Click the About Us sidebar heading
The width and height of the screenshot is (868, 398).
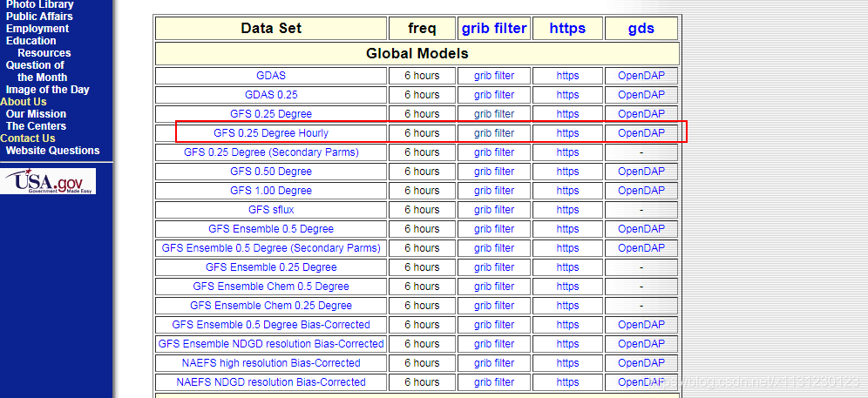(x=24, y=102)
